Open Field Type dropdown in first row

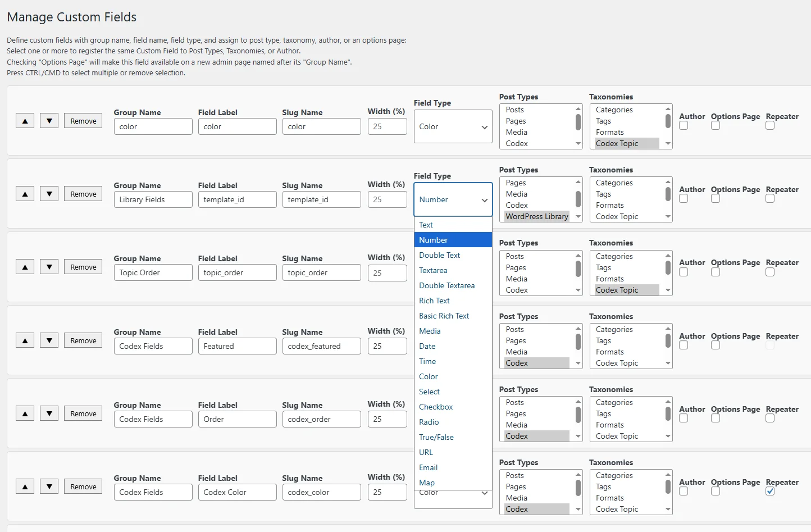[453, 127]
